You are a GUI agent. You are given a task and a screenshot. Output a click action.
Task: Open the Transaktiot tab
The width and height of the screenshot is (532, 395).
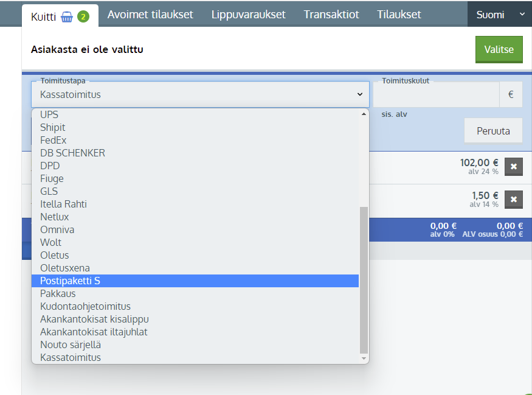[331, 15]
